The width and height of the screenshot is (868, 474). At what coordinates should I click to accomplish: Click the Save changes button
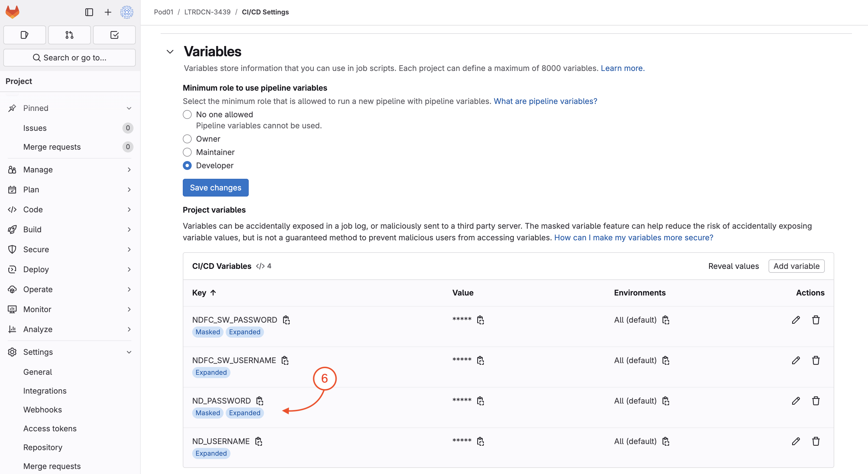click(216, 187)
